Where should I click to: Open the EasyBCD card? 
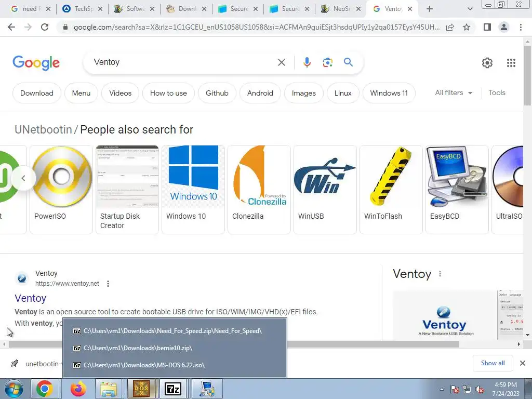[x=457, y=189]
